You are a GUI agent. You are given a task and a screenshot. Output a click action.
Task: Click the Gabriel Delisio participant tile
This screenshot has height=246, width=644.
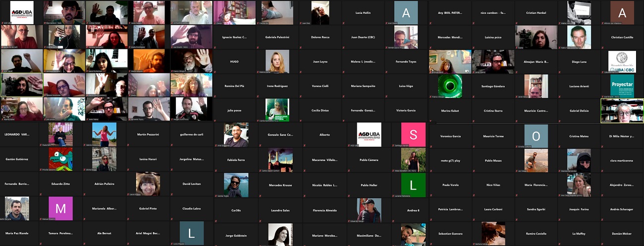(x=579, y=111)
